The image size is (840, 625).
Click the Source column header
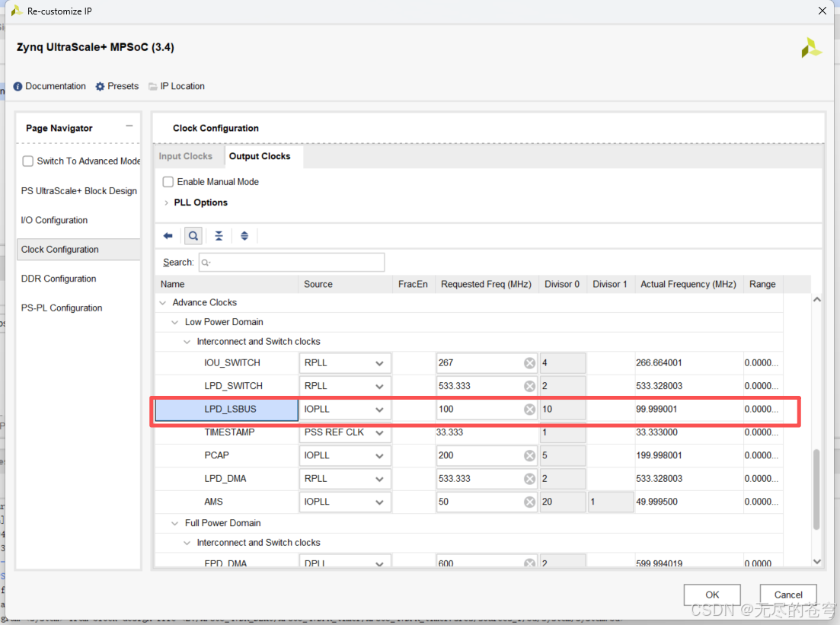[x=346, y=285]
